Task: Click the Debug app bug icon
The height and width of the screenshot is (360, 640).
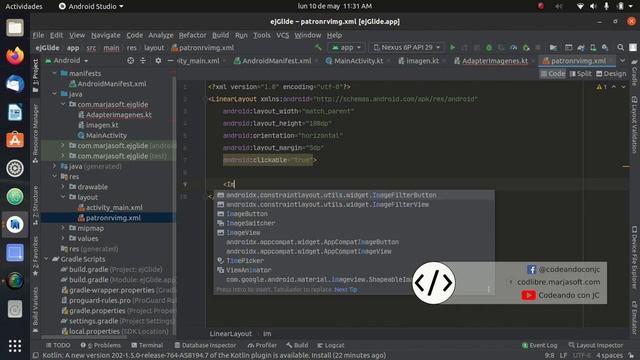Action: (x=489, y=48)
